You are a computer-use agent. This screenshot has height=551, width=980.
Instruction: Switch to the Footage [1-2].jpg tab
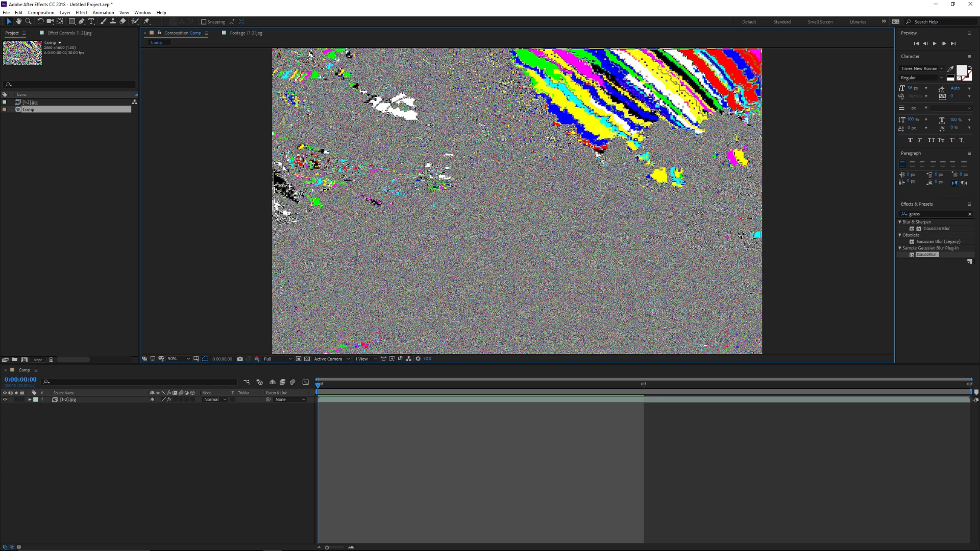(246, 33)
